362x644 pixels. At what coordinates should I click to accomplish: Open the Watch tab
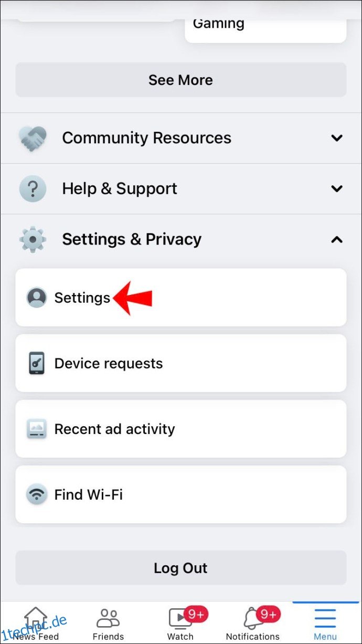180,624
